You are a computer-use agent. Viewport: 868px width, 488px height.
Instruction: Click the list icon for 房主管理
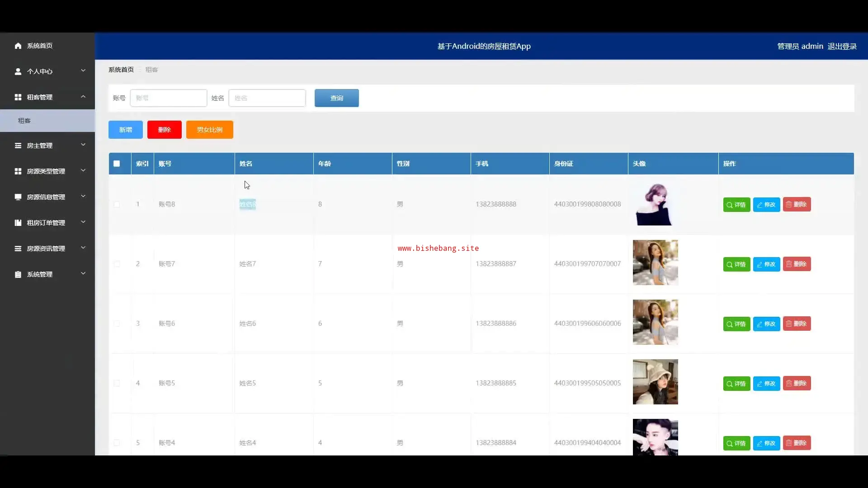[x=18, y=145]
